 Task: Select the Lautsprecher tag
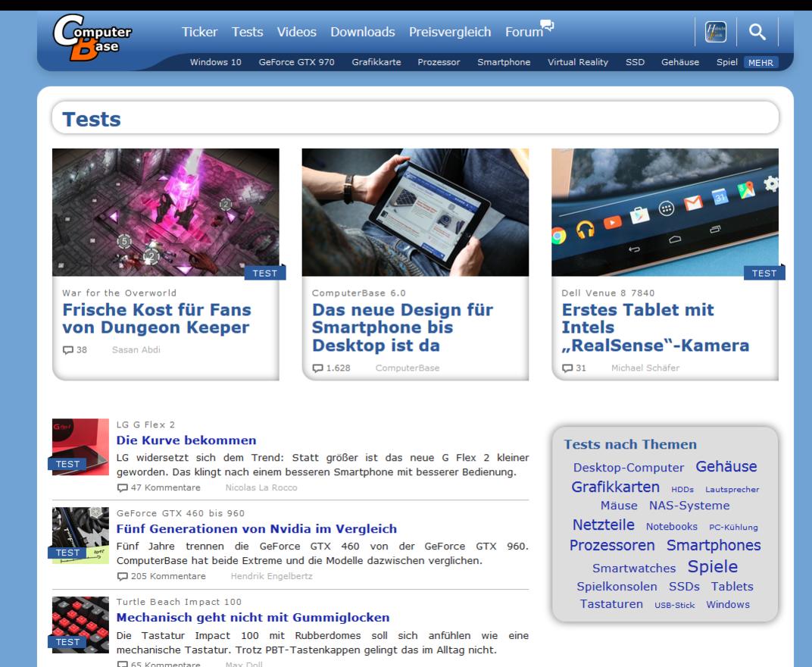[x=732, y=489]
